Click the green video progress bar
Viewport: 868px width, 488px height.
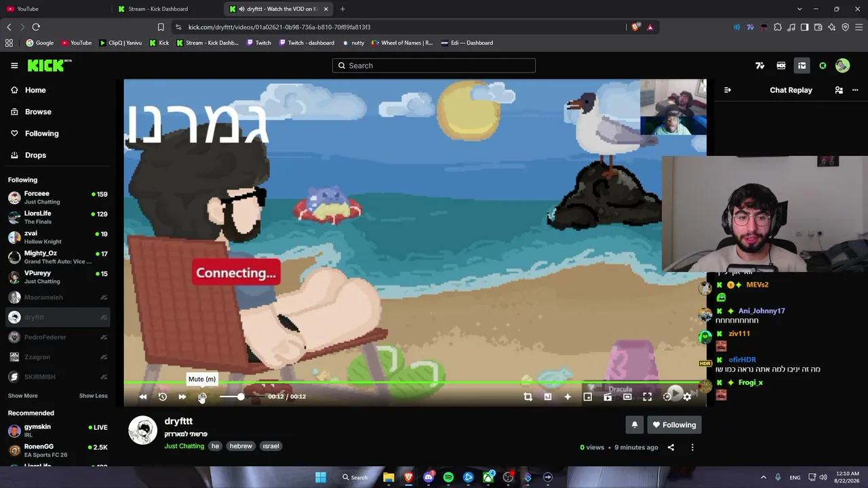tap(415, 383)
